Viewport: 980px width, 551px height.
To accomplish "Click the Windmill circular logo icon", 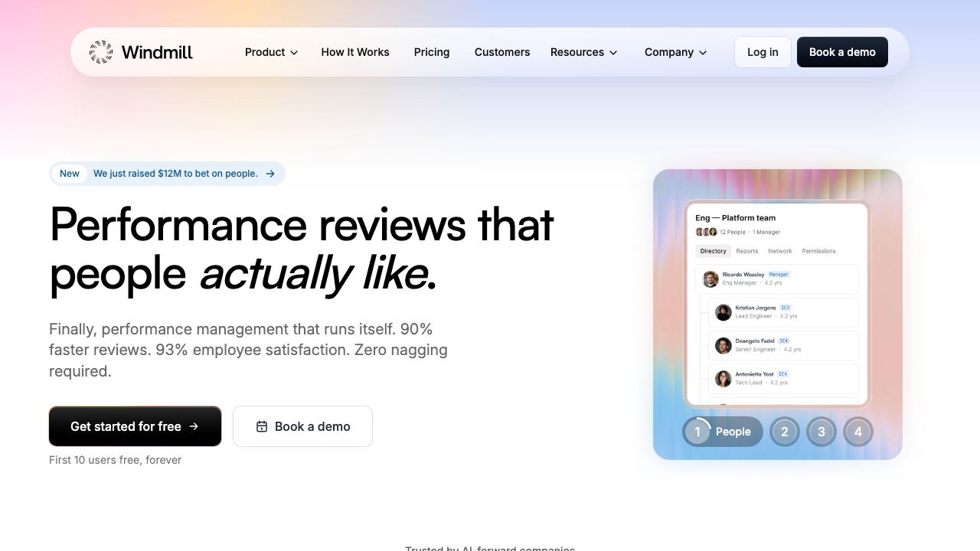I will [101, 52].
